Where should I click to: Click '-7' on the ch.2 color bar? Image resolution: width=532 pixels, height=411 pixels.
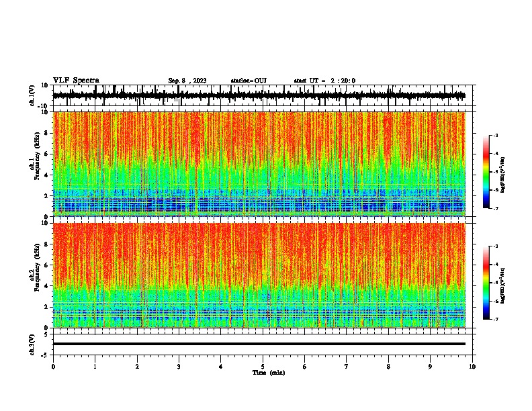496,320
